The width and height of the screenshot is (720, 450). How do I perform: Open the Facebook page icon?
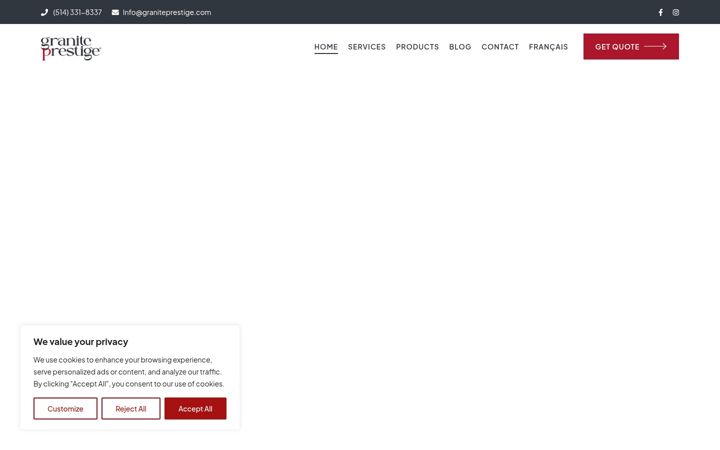(x=660, y=12)
